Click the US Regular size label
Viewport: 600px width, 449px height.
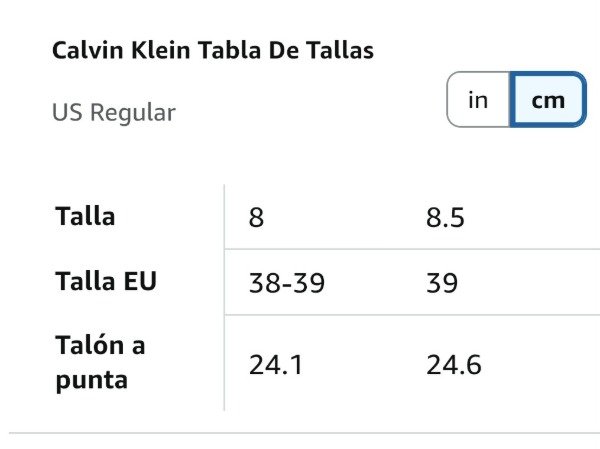[113, 112]
